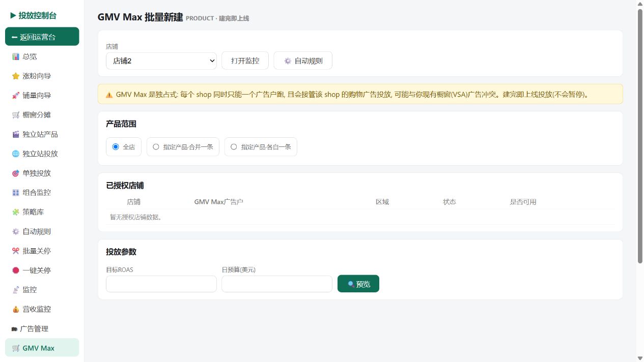Navigate to 策略库 page

pos(42,212)
